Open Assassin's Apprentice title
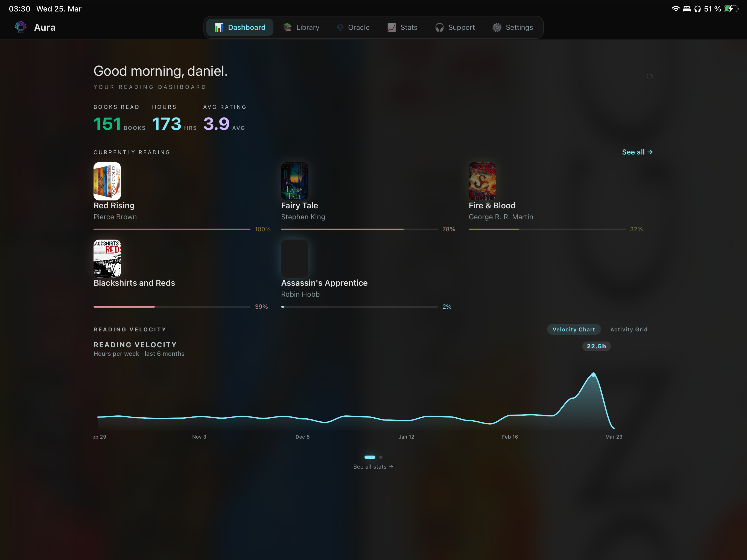The image size is (747, 560). coord(324,283)
